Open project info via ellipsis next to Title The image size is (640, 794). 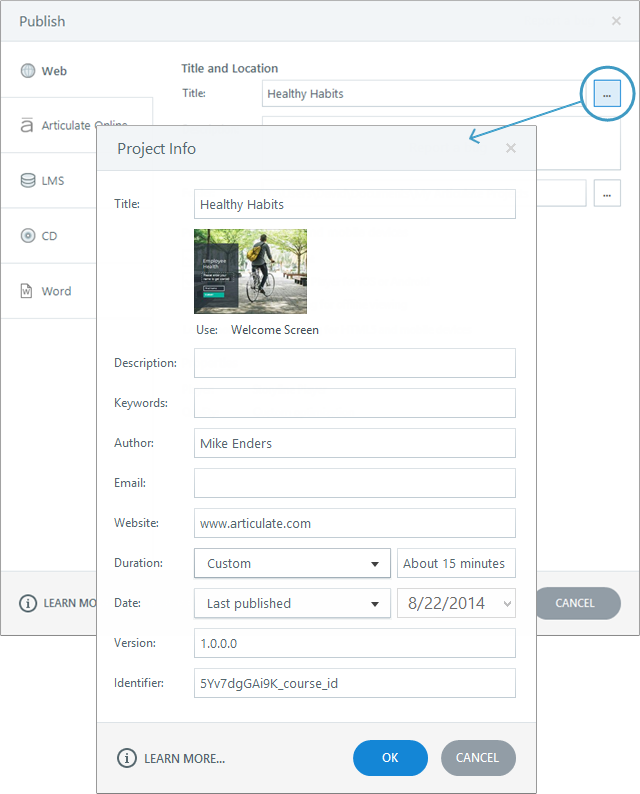tap(607, 94)
